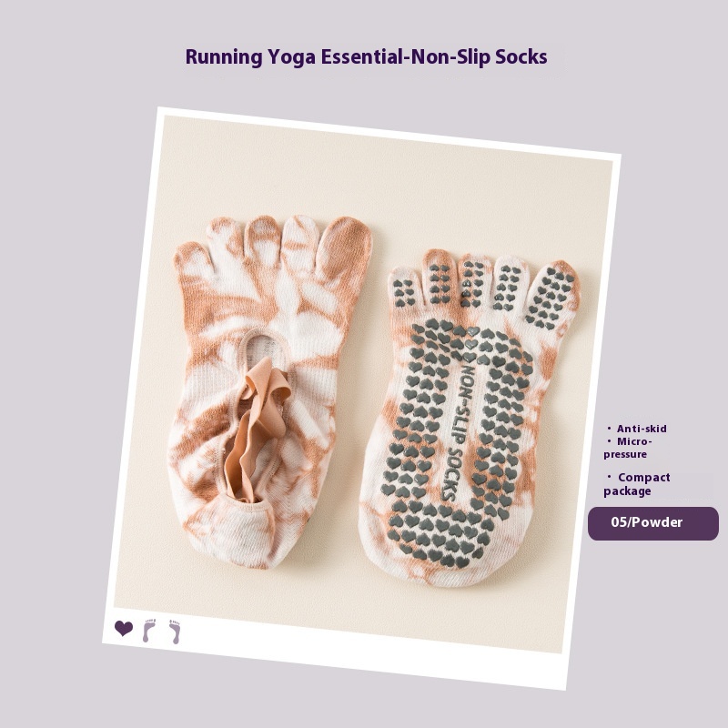Click the 05/Powder color label button
This screenshot has height=728, width=728.
[652, 523]
